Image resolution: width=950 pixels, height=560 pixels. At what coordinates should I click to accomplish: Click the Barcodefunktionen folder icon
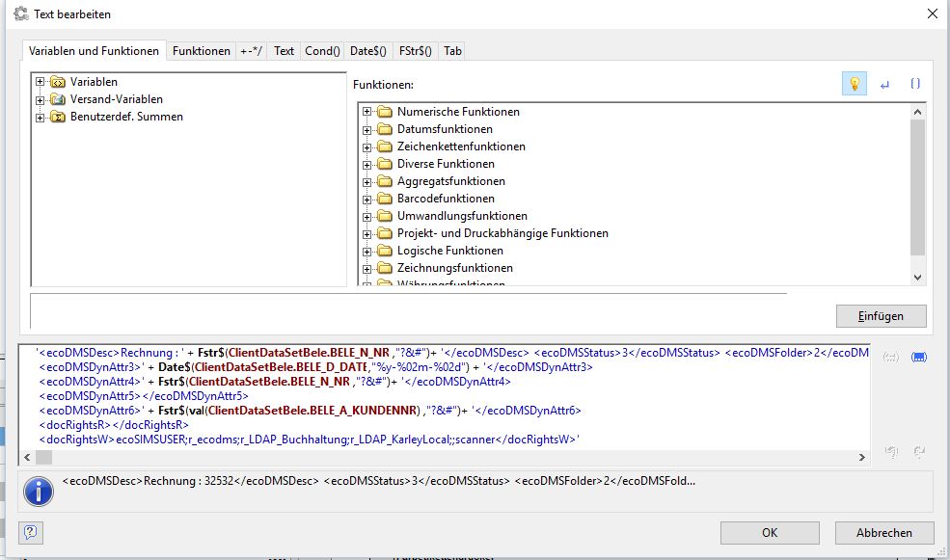pyautogui.click(x=385, y=199)
